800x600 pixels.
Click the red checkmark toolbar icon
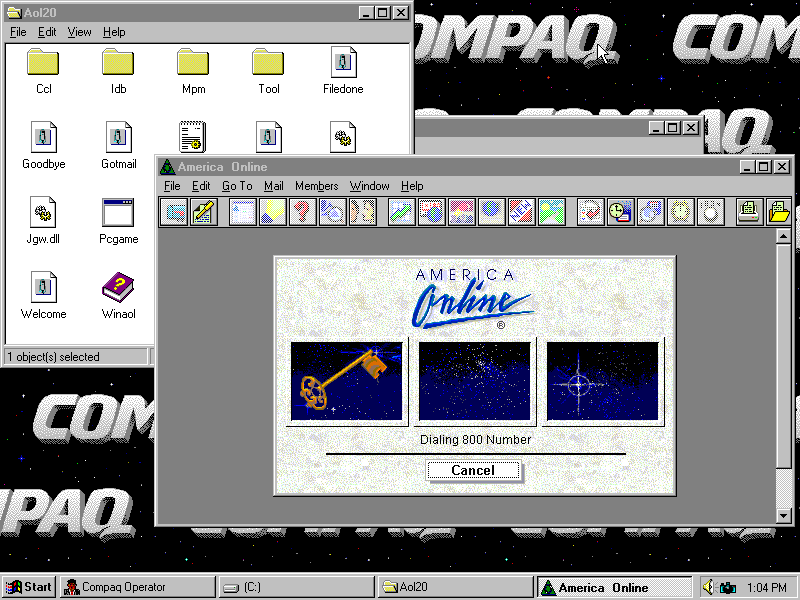pos(590,212)
